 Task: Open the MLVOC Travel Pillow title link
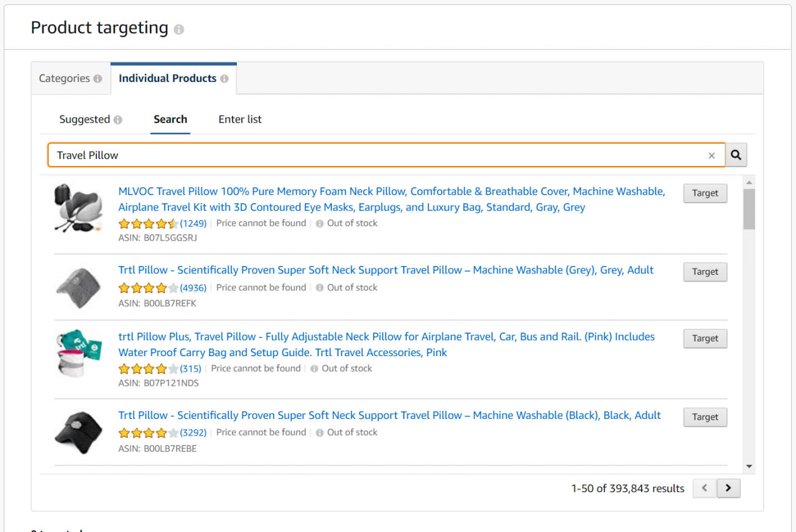point(392,199)
